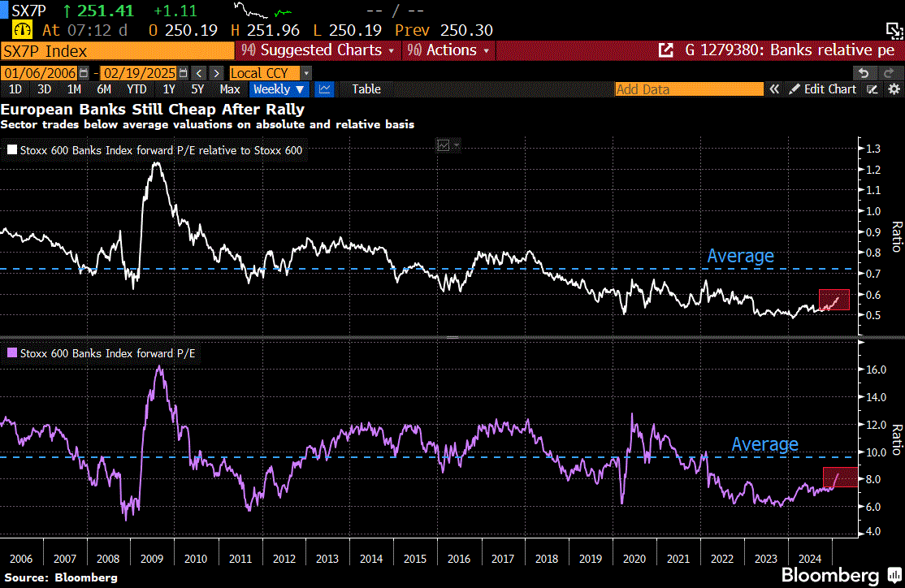Open end date calendar picker for 02/19/2025
The image size is (905, 588).
pyautogui.click(x=184, y=73)
